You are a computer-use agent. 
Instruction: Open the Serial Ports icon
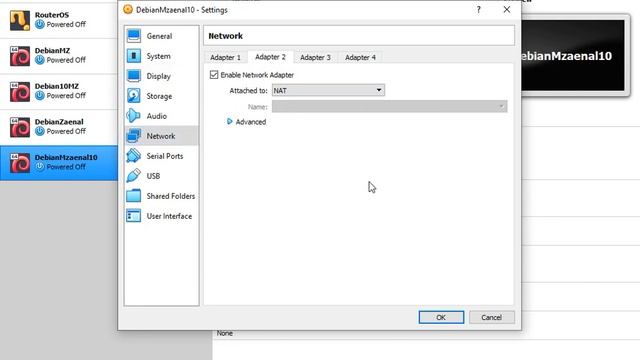pyautogui.click(x=134, y=156)
